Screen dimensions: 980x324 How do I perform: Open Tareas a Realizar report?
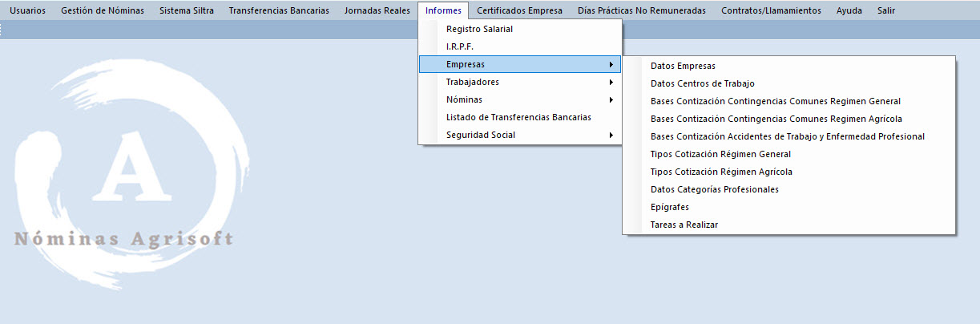(684, 225)
